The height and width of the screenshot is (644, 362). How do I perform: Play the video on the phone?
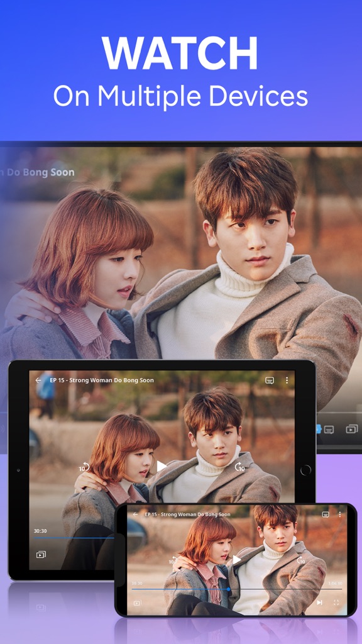(x=237, y=559)
